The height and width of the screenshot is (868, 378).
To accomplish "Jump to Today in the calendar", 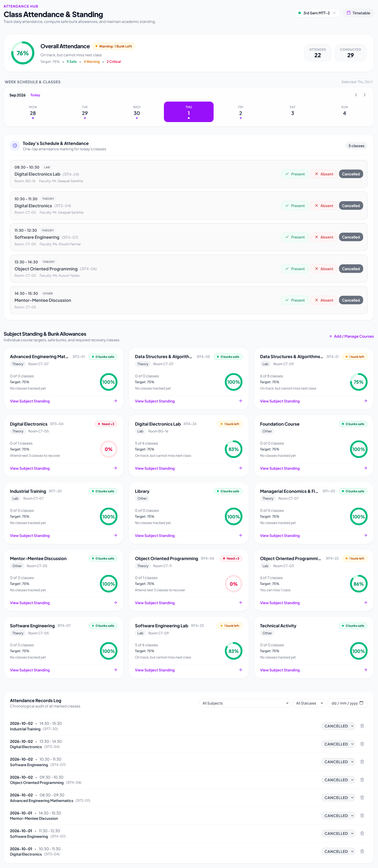I will click(x=35, y=95).
